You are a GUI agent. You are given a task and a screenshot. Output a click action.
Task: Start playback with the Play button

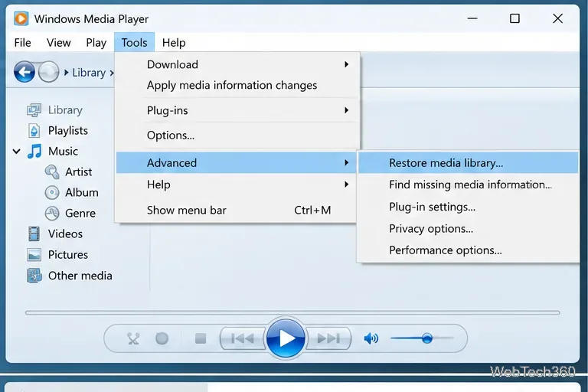click(x=286, y=338)
